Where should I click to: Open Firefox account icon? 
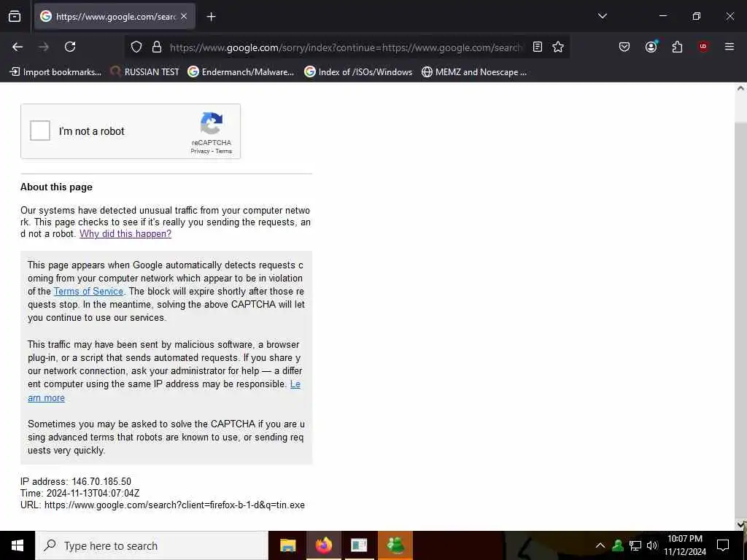651,47
